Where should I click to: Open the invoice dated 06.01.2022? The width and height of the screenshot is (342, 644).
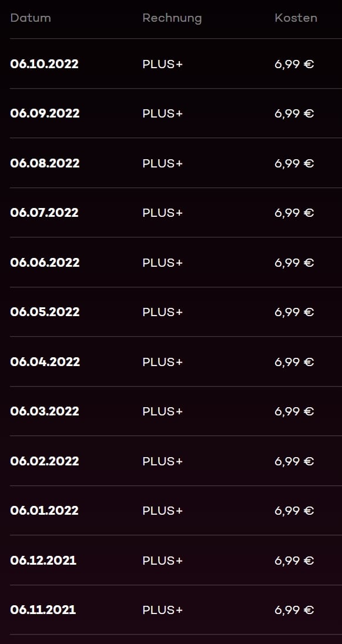(x=44, y=511)
